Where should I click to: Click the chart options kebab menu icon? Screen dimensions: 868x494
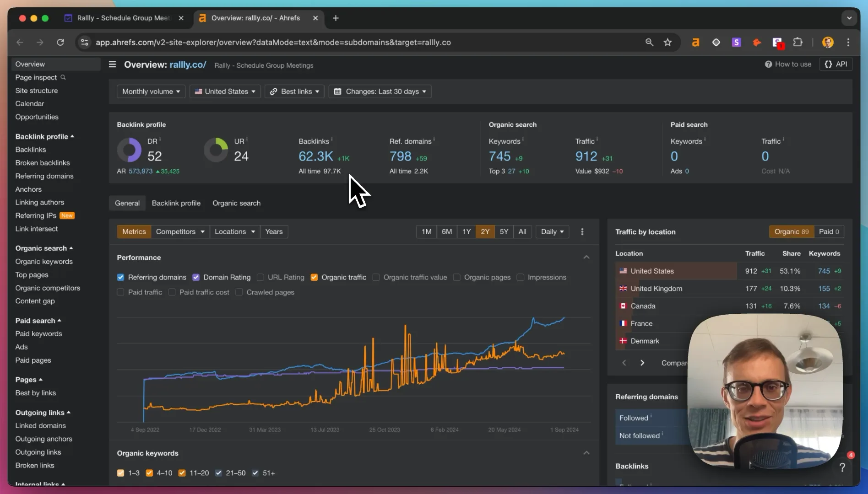[x=582, y=232]
